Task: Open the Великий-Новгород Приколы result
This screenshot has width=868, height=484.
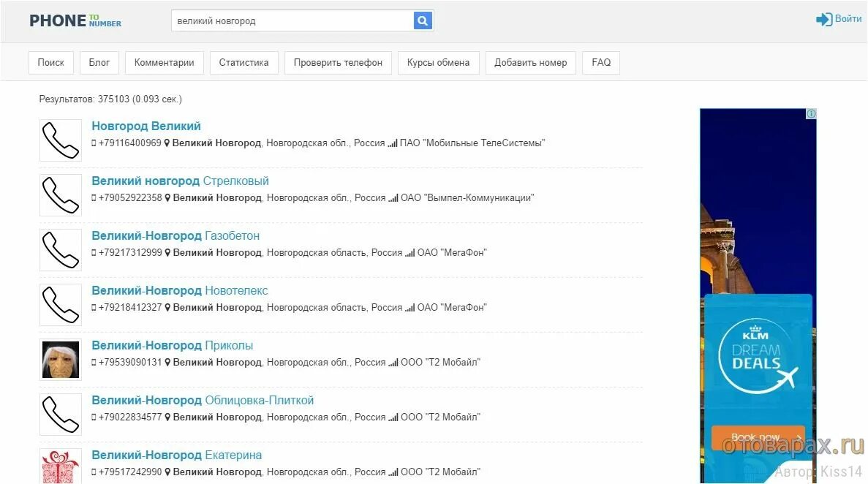Action: click(172, 346)
